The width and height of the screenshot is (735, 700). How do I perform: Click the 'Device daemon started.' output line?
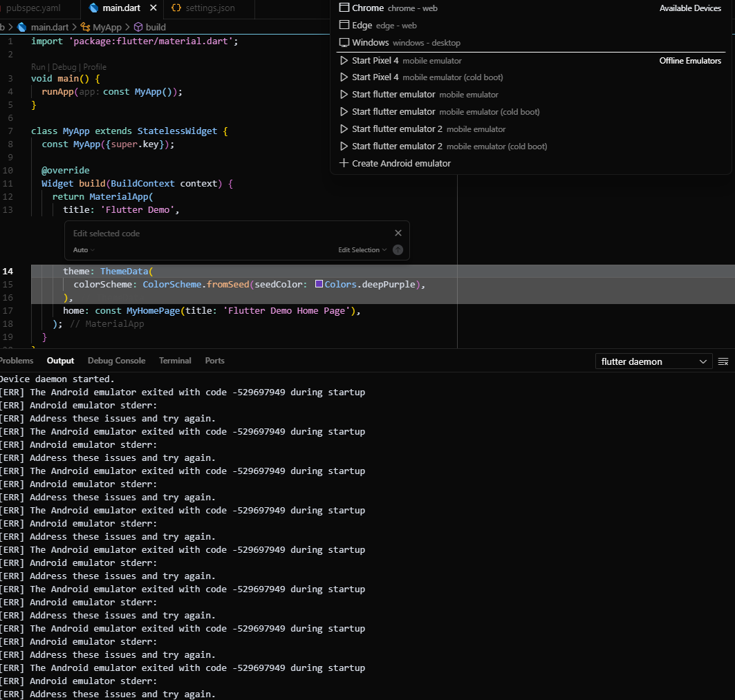[x=57, y=379]
